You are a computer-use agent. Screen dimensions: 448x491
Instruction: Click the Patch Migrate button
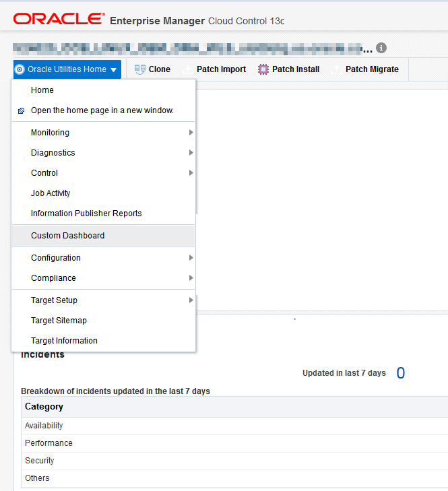point(365,69)
